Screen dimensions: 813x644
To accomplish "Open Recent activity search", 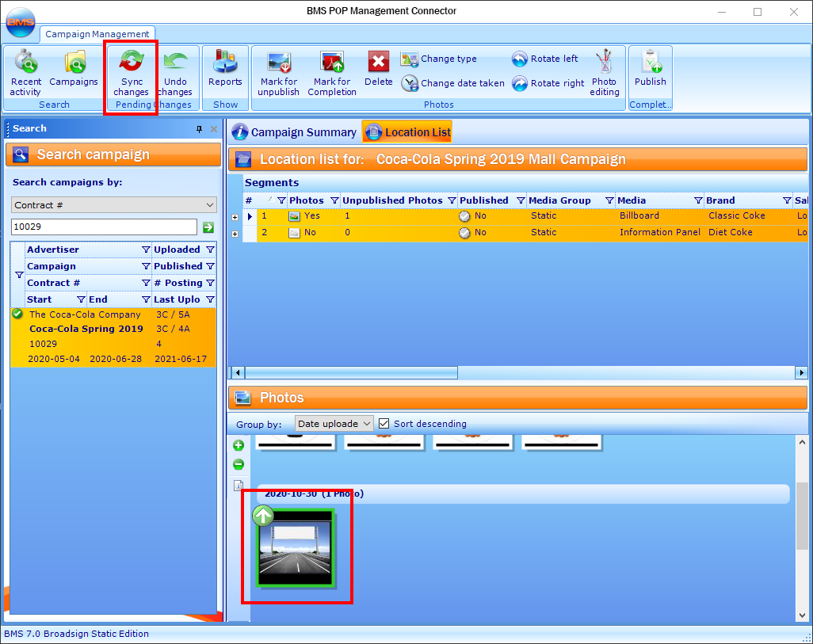I will 26,73.
